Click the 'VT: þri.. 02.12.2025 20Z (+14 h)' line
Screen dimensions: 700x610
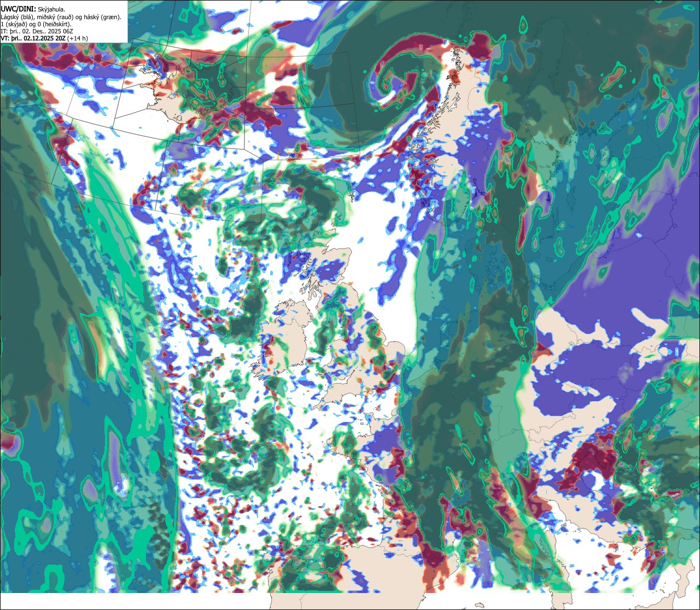pos(44,38)
